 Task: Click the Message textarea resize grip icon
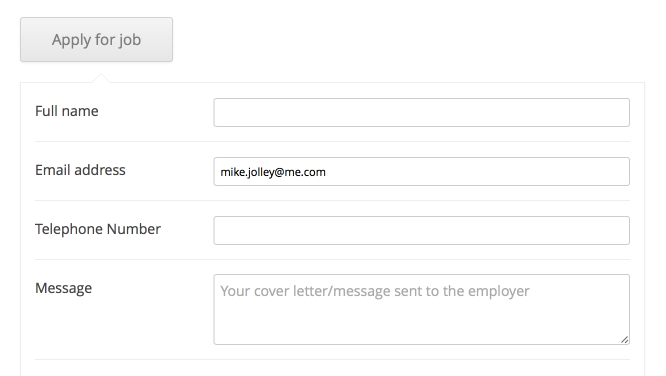pos(624,339)
